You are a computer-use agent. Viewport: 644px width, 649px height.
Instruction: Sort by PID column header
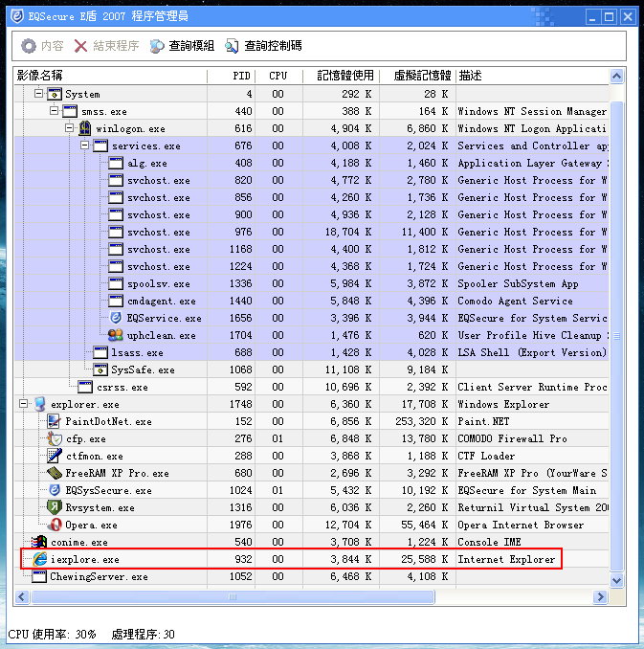coord(231,76)
